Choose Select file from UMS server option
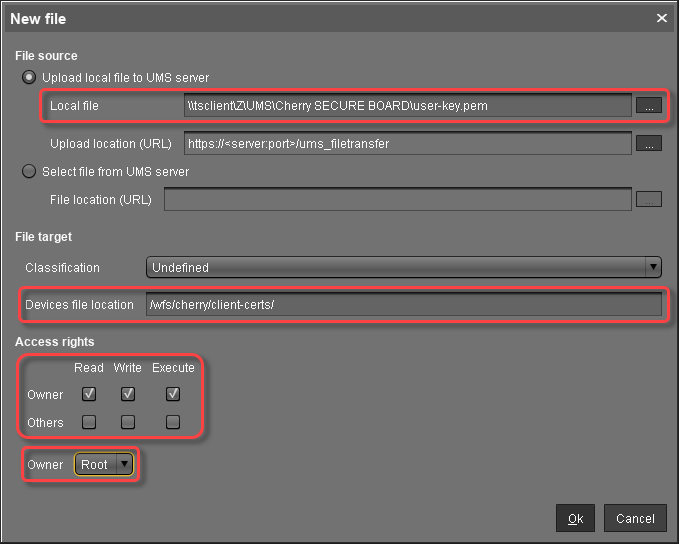Screen dimensions: 679x544 point(30,172)
